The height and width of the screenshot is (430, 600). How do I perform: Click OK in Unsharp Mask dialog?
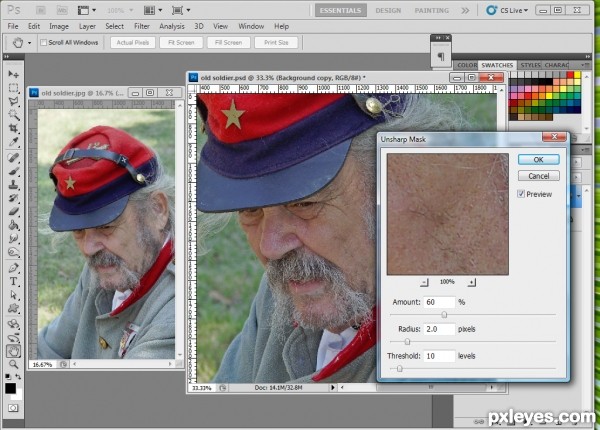click(x=538, y=160)
